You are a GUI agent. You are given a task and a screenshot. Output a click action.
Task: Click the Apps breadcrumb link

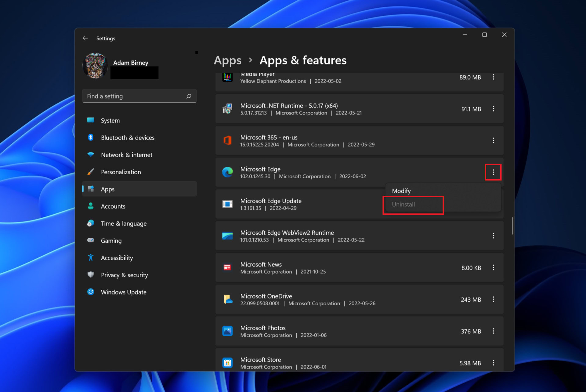tap(227, 60)
